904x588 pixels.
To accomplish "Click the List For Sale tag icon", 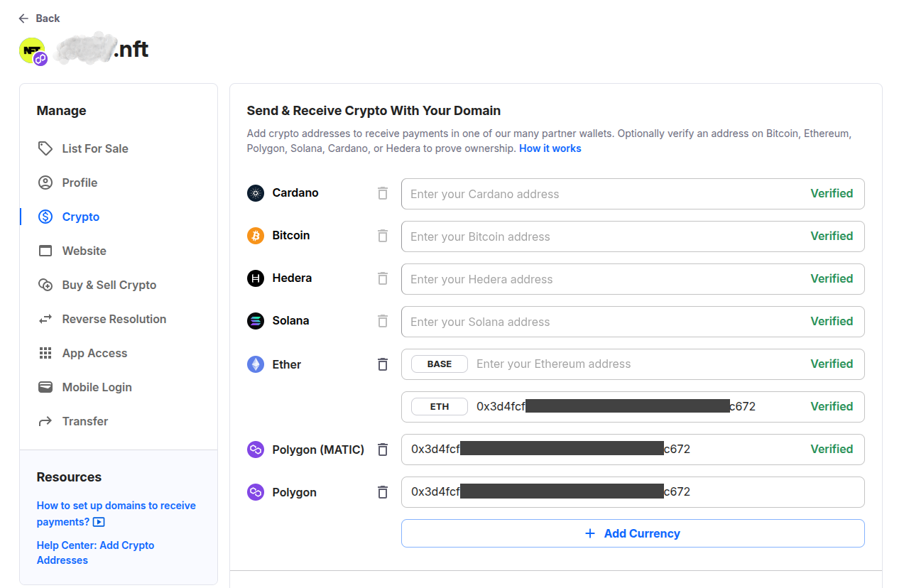I will pyautogui.click(x=45, y=148).
